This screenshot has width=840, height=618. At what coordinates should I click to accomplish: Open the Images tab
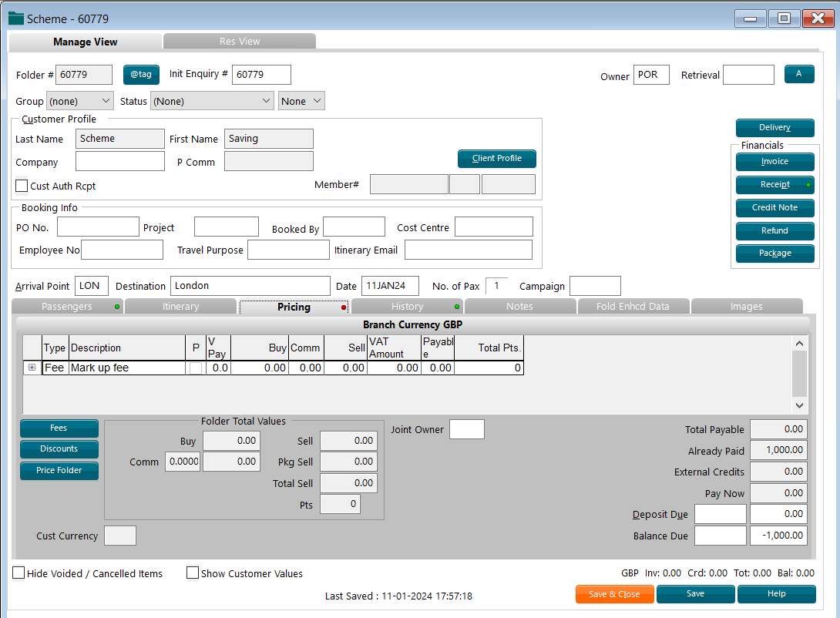(x=746, y=307)
